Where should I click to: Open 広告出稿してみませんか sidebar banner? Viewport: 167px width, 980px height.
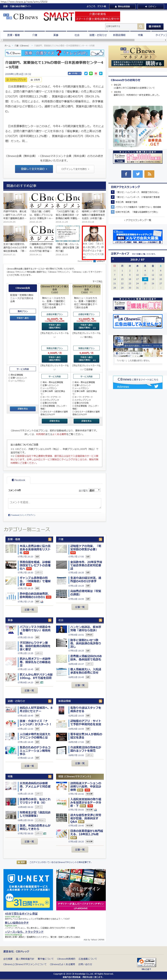click(138, 321)
